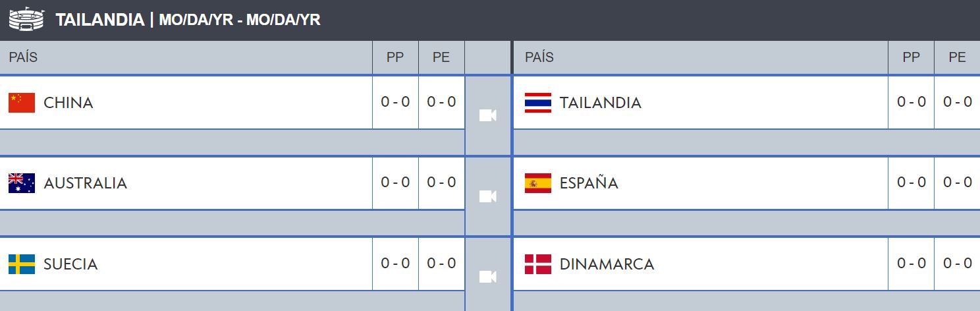This screenshot has width=980, height=311.
Task: Select the AUSTRALIA team name
Action: [85, 183]
